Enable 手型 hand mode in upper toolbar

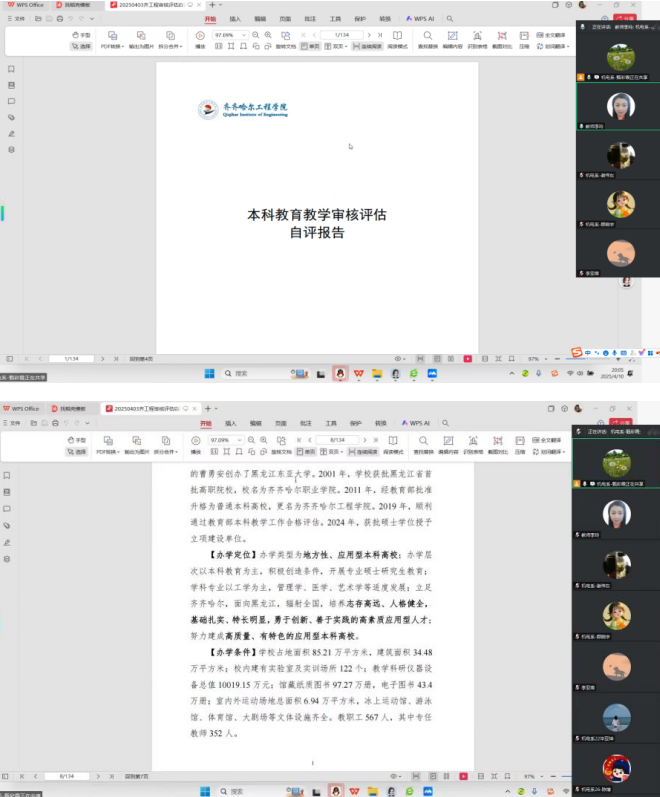pyautogui.click(x=80, y=35)
